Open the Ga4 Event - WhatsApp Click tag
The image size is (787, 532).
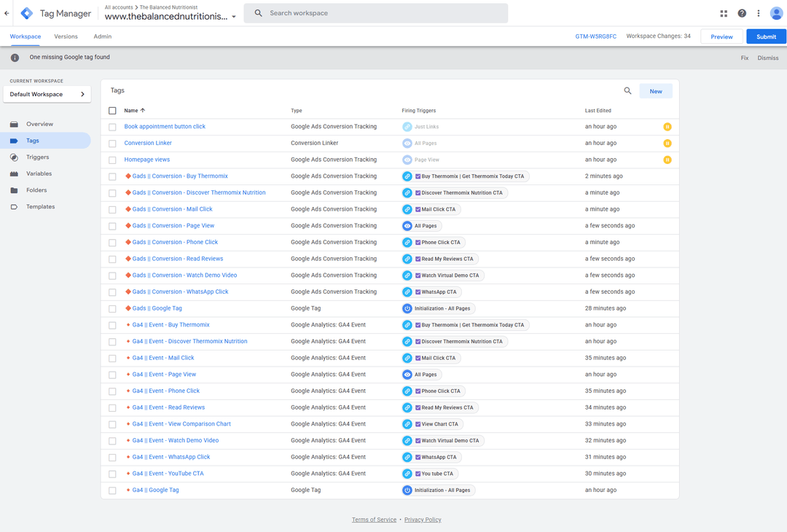pyautogui.click(x=171, y=457)
